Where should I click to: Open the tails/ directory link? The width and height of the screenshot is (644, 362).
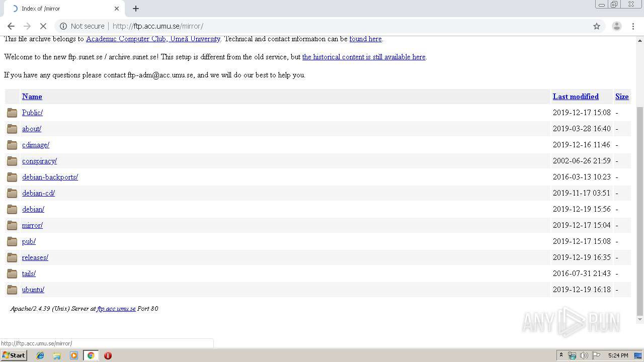29,274
